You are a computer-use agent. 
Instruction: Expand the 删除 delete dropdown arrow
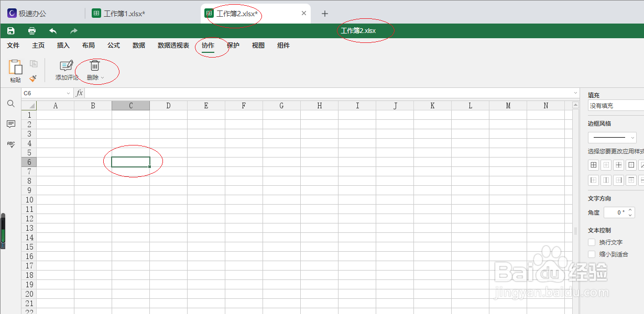tap(102, 78)
